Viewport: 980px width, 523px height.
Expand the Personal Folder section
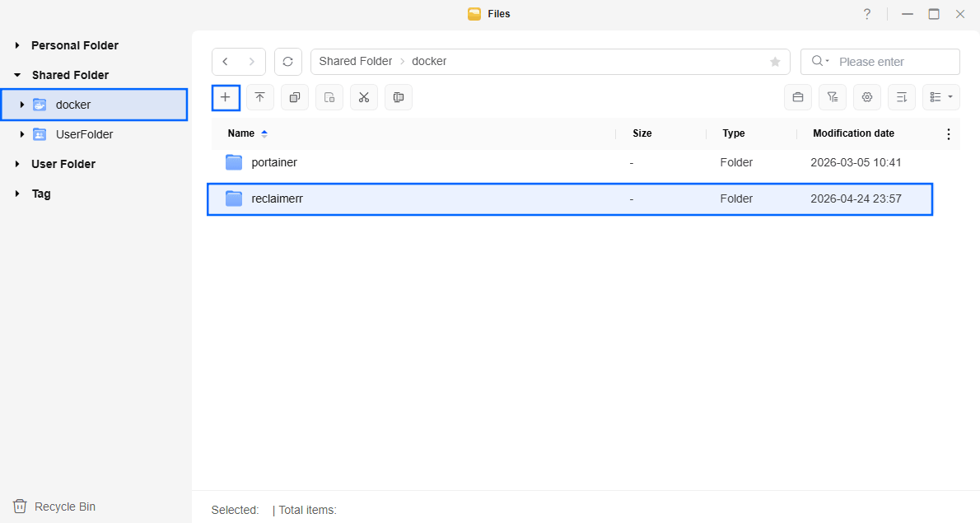pyautogui.click(x=17, y=45)
